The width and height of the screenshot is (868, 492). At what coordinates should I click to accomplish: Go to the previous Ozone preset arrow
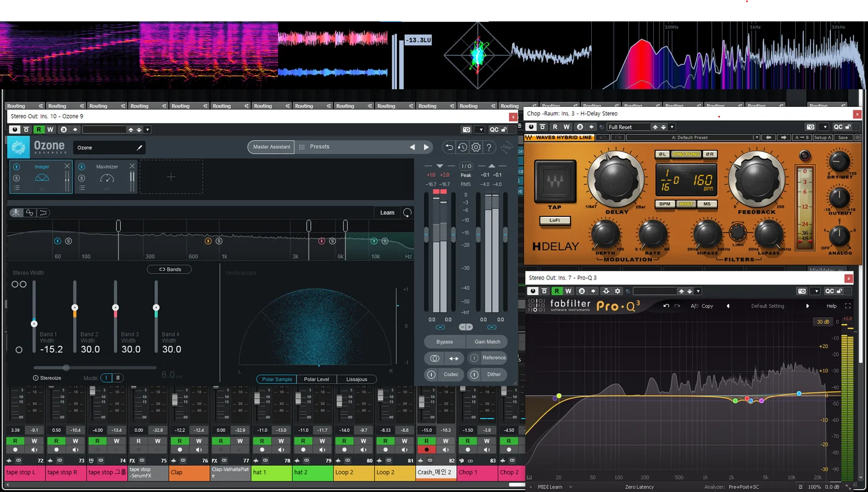[412, 147]
